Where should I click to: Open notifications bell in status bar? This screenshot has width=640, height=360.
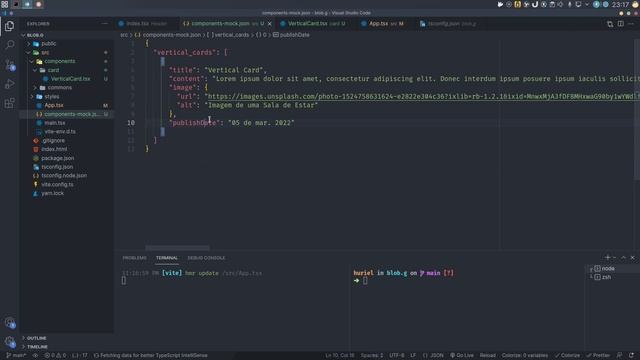631,355
